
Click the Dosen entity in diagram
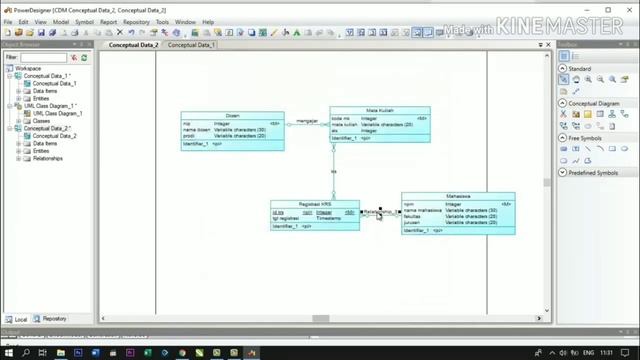233,131
